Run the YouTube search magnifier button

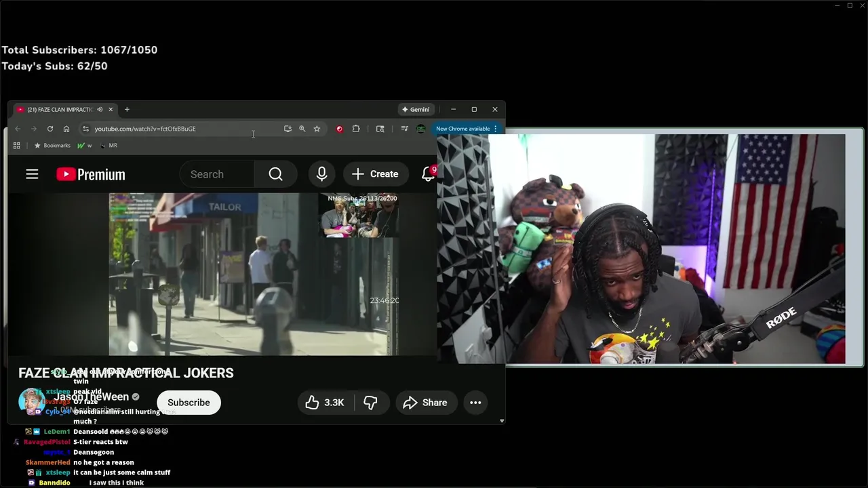point(275,174)
